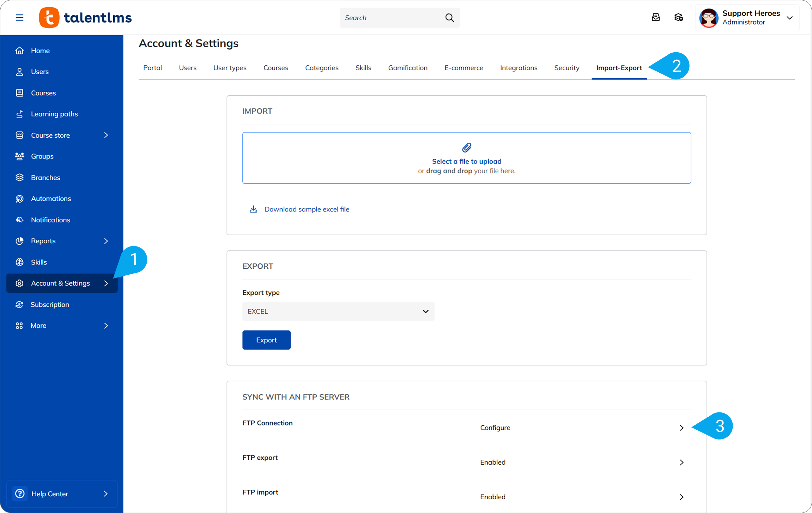This screenshot has height=513, width=812.
Task: Click Download sample excel file link
Action: [307, 209]
